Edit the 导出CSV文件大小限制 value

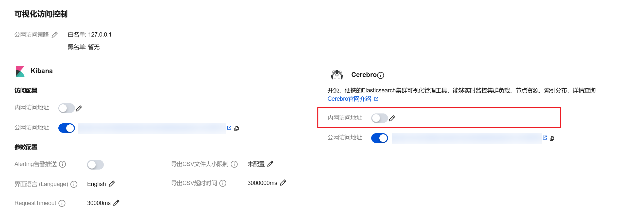[x=270, y=164]
